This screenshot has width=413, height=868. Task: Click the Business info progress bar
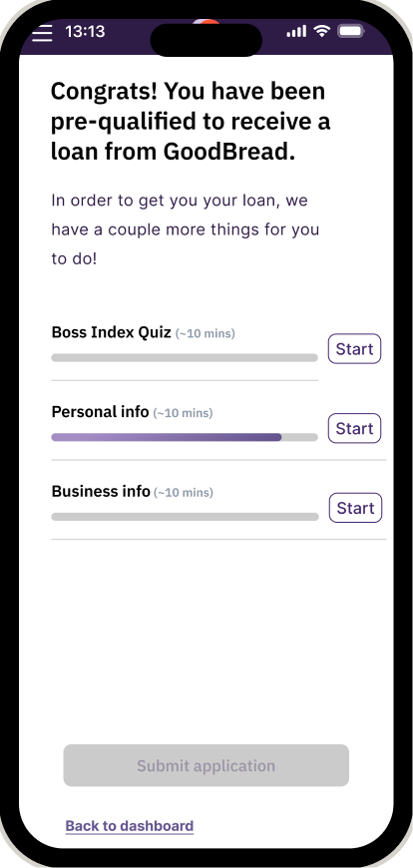pyautogui.click(x=185, y=517)
